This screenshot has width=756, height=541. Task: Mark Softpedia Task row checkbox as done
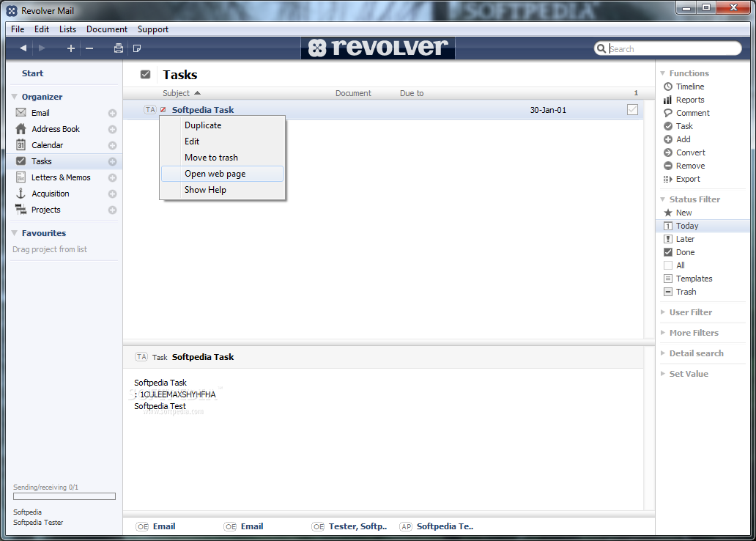pyautogui.click(x=633, y=109)
